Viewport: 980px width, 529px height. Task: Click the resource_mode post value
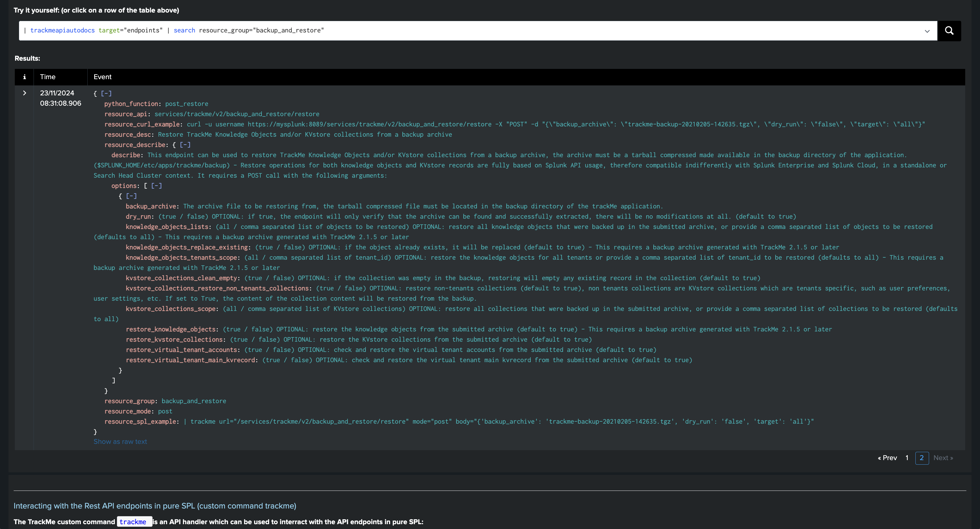165,411
